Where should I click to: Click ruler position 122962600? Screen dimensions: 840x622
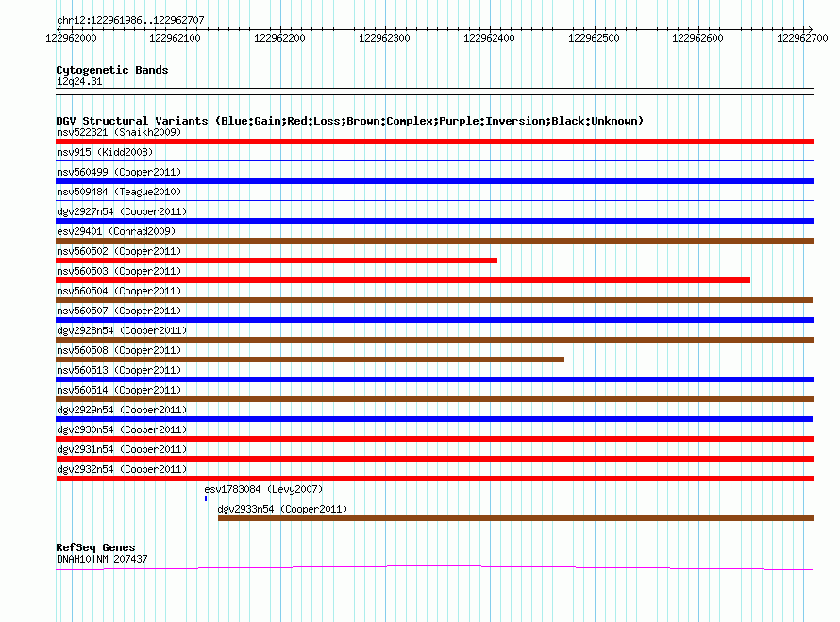coord(698,38)
